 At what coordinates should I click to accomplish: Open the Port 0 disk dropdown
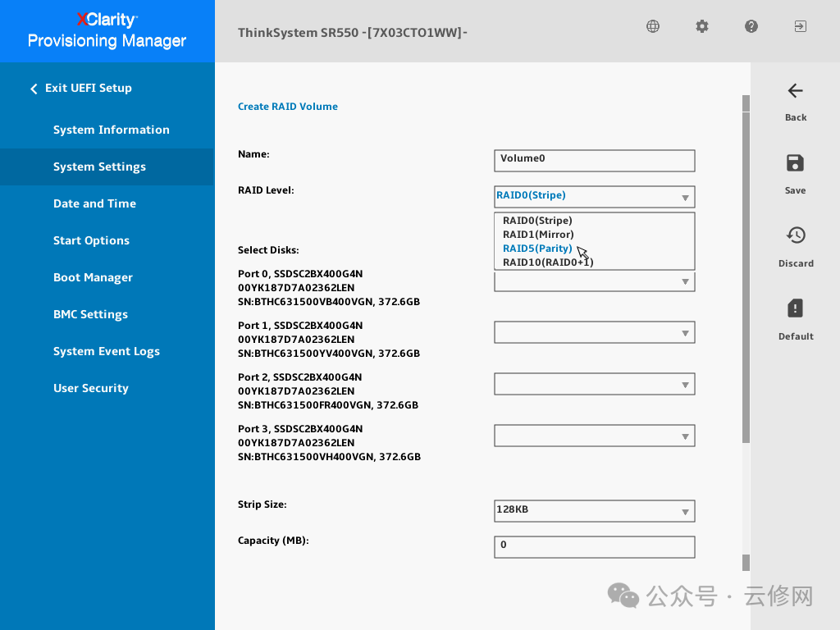pos(595,281)
